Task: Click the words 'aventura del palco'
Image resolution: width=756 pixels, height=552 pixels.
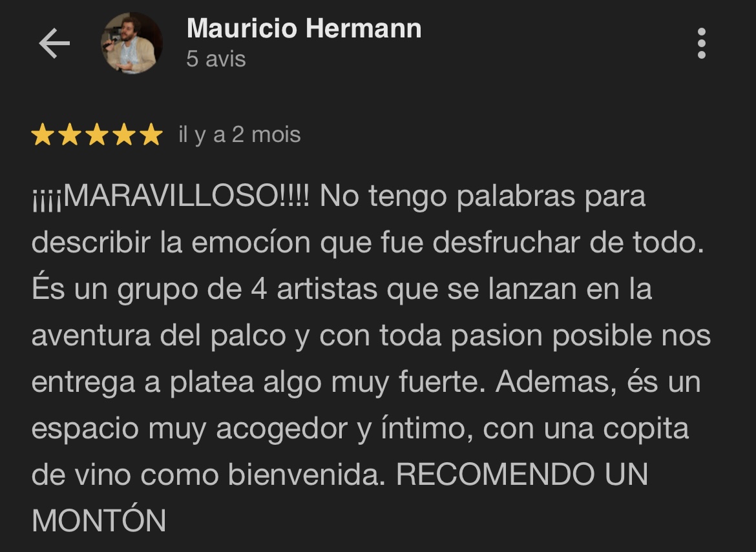Action: pyautogui.click(x=158, y=335)
